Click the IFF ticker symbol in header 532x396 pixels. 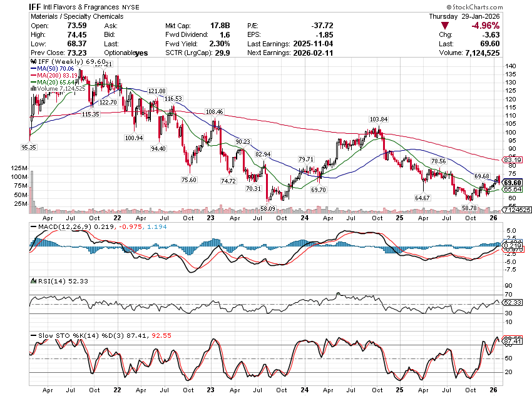(36, 6)
